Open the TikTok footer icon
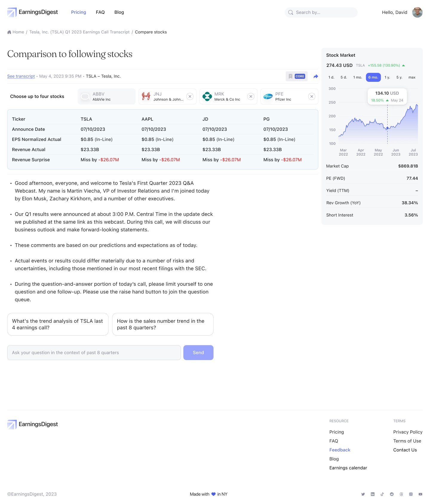 coord(382,494)
